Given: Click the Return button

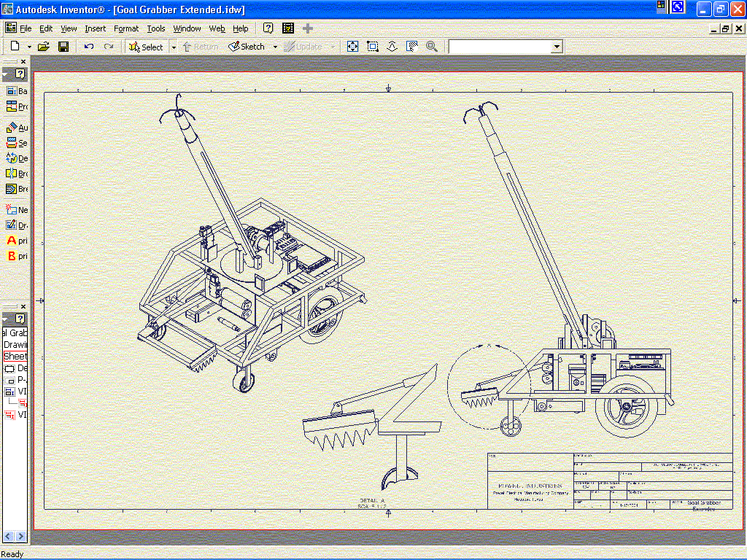Looking at the screenshot, I should pyautogui.click(x=200, y=47).
